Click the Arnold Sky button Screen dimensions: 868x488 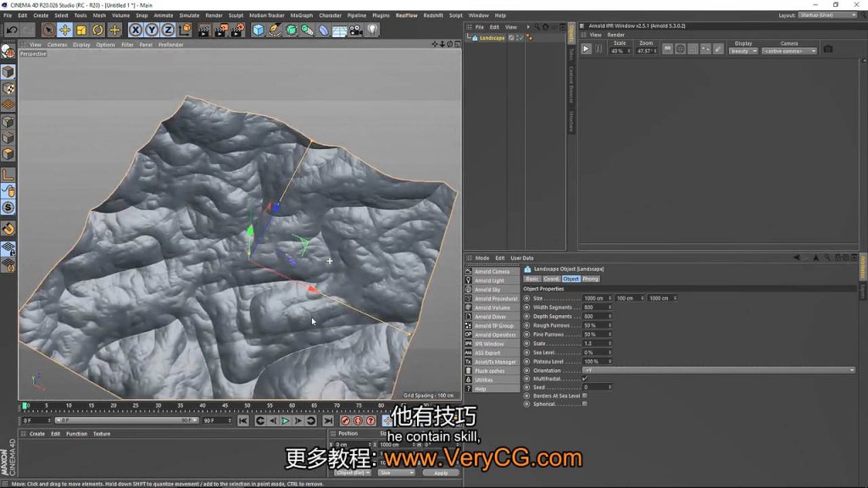tap(492, 290)
